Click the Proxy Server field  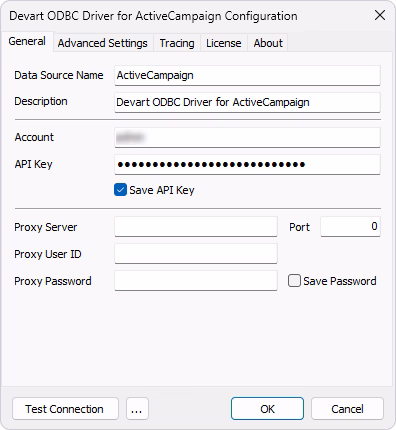[x=196, y=227]
